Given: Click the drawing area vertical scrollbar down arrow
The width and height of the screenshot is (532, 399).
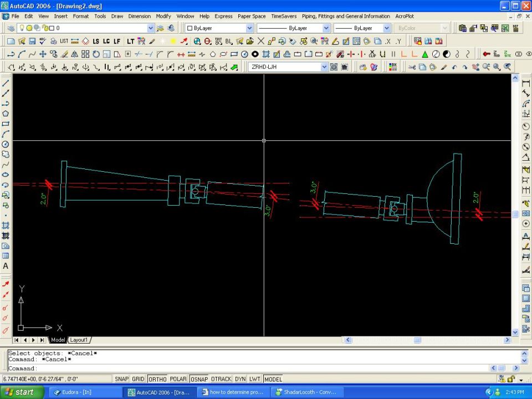Looking at the screenshot, I should coord(515,332).
